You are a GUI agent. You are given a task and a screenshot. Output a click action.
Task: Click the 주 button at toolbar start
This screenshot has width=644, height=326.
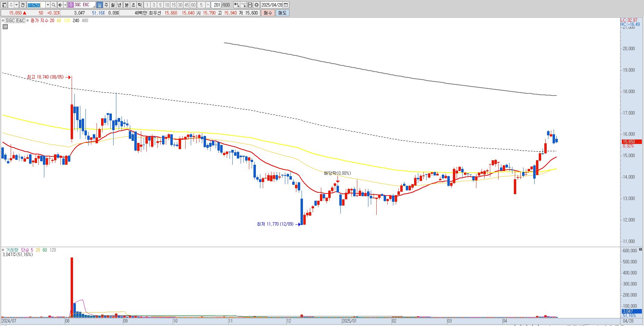(x=11, y=5)
